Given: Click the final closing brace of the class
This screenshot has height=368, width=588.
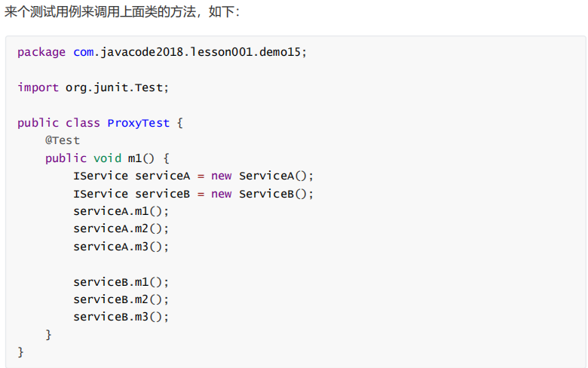Looking at the screenshot, I should tap(21, 352).
